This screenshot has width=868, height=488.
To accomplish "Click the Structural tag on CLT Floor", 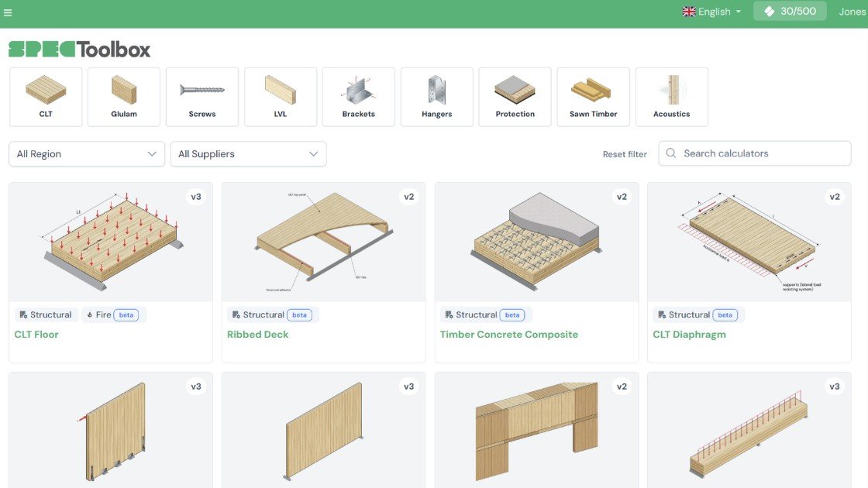I will [46, 314].
